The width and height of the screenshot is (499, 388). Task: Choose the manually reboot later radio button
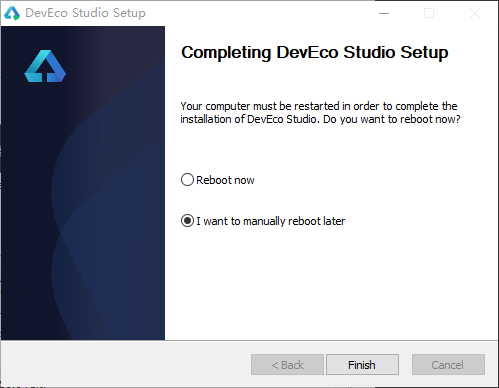187,221
